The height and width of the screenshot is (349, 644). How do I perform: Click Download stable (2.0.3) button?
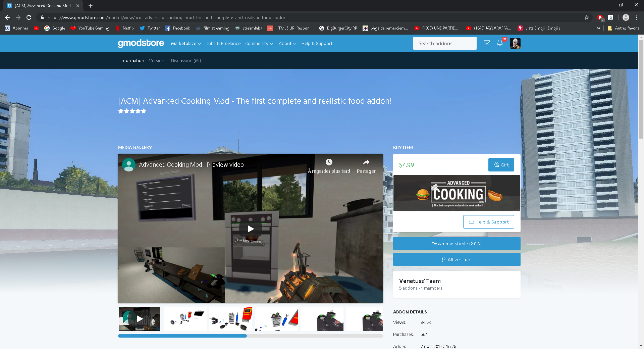pyautogui.click(x=457, y=244)
